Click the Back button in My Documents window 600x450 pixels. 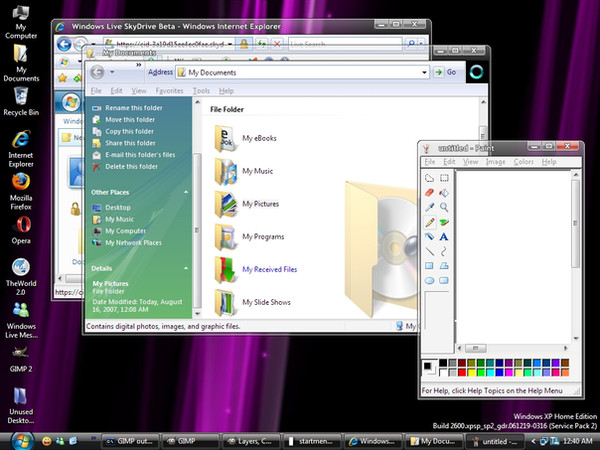coord(97,72)
